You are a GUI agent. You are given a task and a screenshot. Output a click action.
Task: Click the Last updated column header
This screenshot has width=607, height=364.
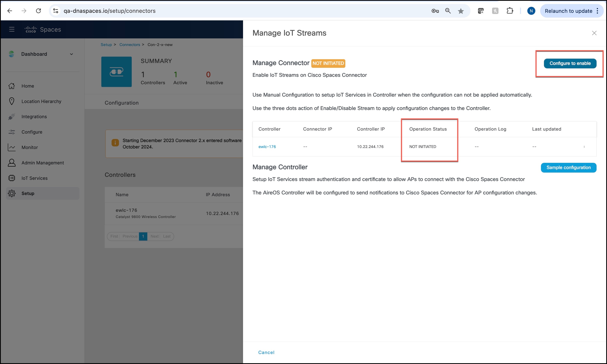click(x=546, y=129)
